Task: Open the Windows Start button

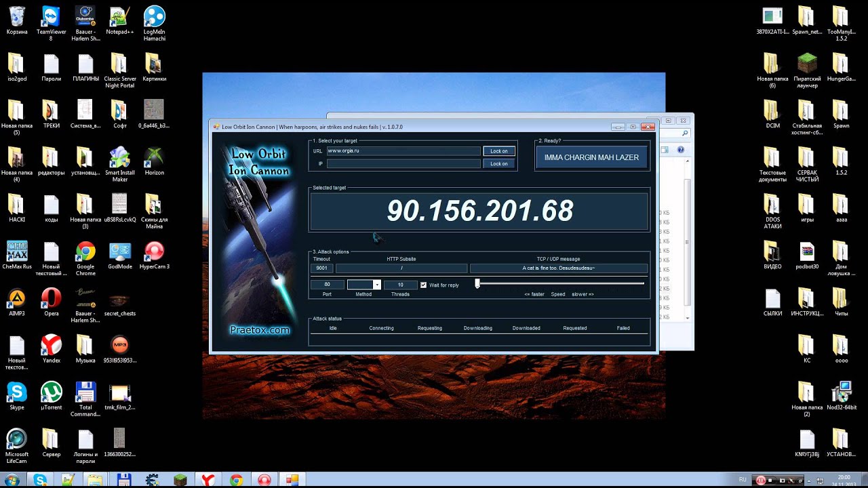Action: (x=12, y=480)
